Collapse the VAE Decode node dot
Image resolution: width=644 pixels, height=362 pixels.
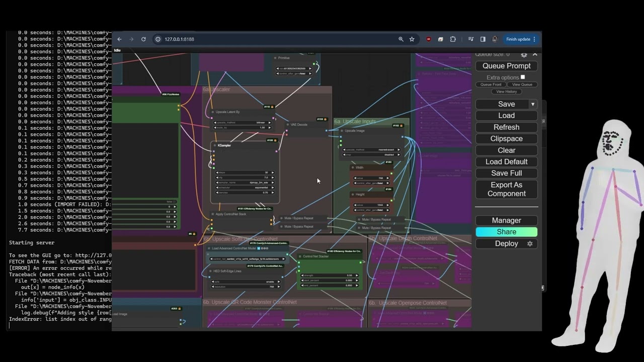click(288, 125)
